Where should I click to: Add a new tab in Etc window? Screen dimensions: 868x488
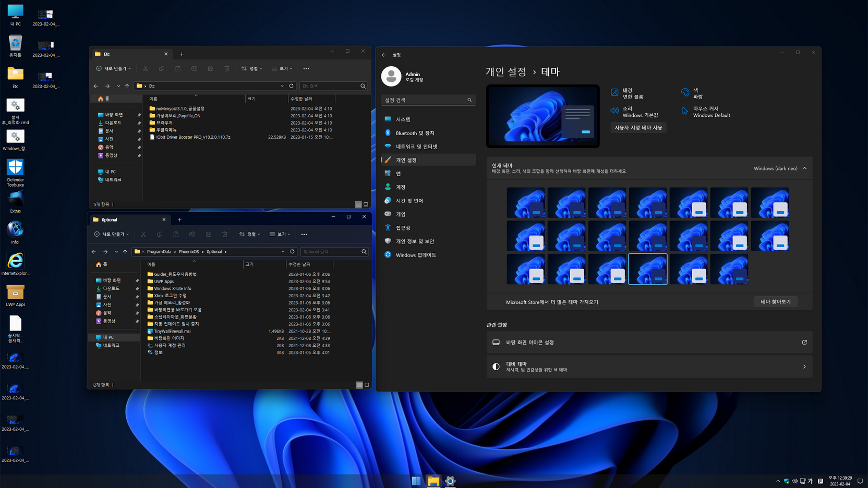[182, 54]
